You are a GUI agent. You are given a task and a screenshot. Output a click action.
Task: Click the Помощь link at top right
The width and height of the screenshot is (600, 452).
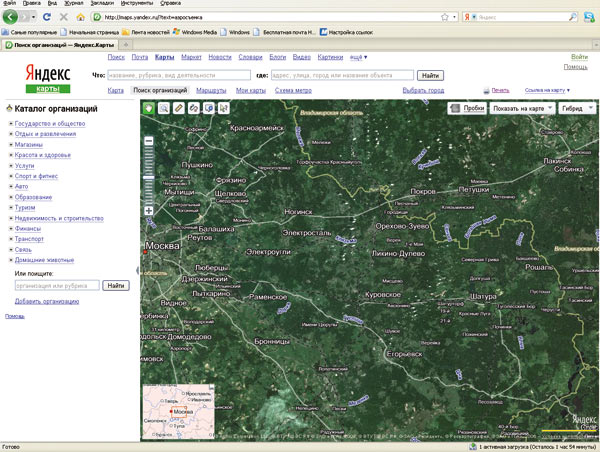click(x=576, y=67)
